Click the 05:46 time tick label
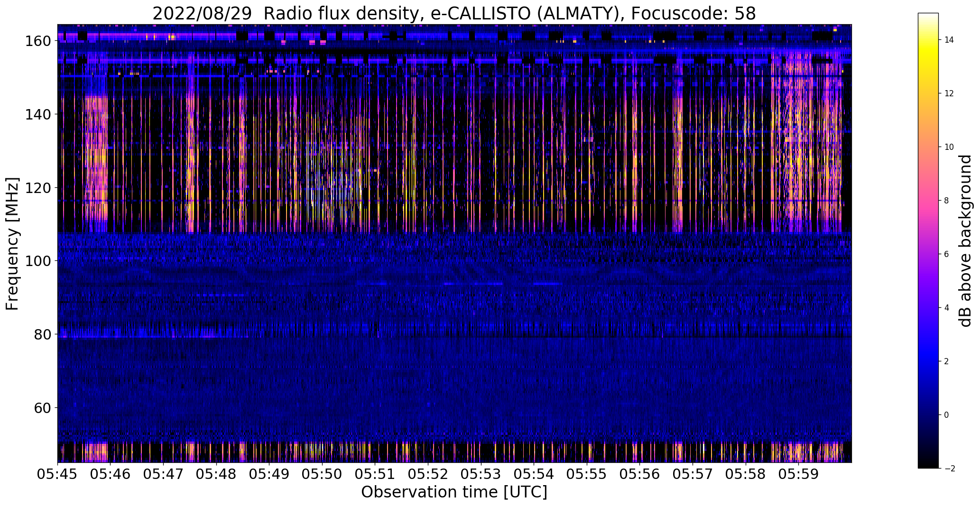Screen dimensions: 980x506 (111, 474)
